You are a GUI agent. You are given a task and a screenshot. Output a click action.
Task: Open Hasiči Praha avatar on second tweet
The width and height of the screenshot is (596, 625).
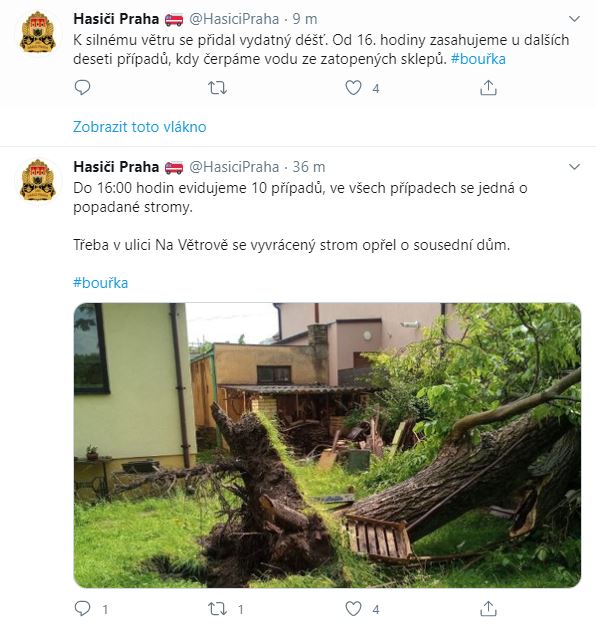(x=38, y=180)
